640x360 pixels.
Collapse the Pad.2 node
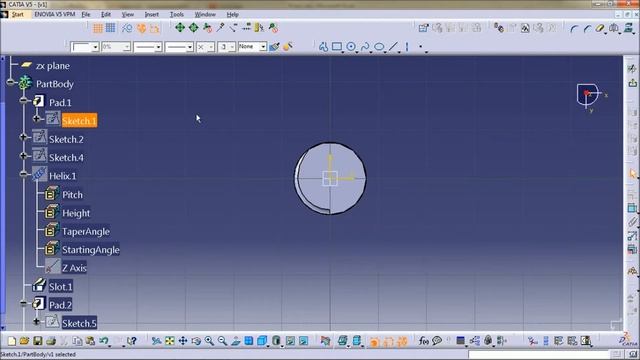point(24,303)
